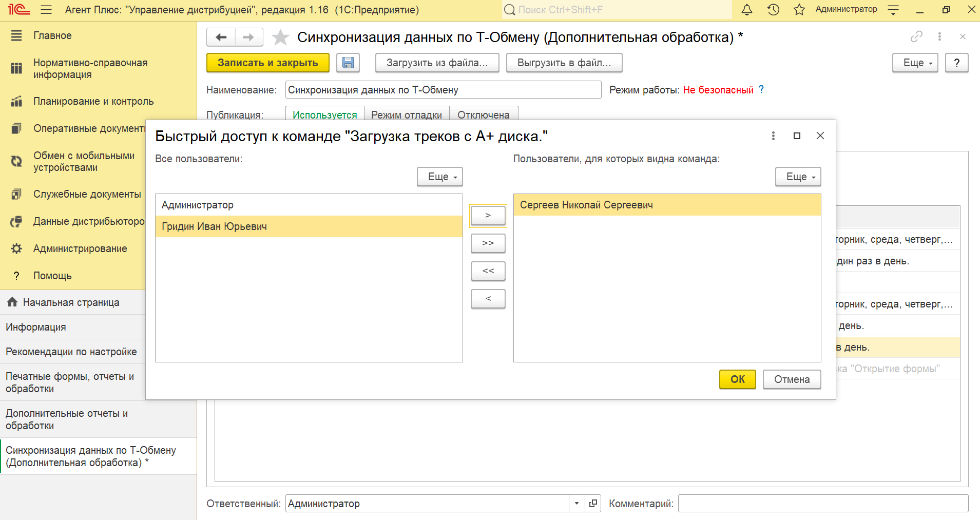Screen dimensions: 980x520
Task: Open Еще menu above Все пользователи list
Action: pos(440,177)
